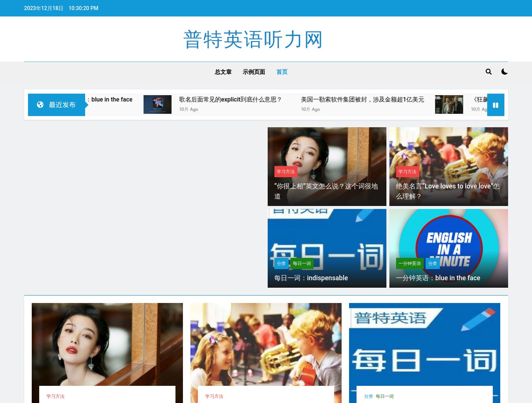The height and width of the screenshot is (403, 532).
Task: Open featured article “你很上相”英文怎么说
Action: pyautogui.click(x=326, y=191)
